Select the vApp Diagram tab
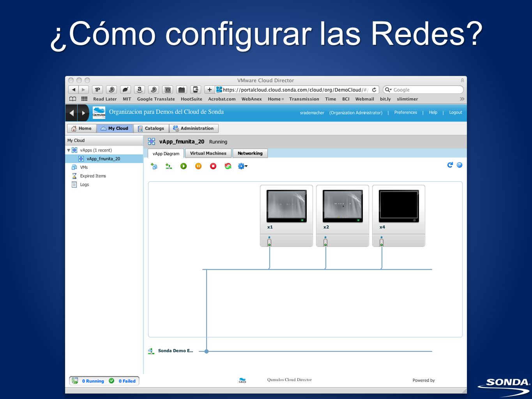Image resolution: width=532 pixels, height=399 pixels. [x=166, y=154]
